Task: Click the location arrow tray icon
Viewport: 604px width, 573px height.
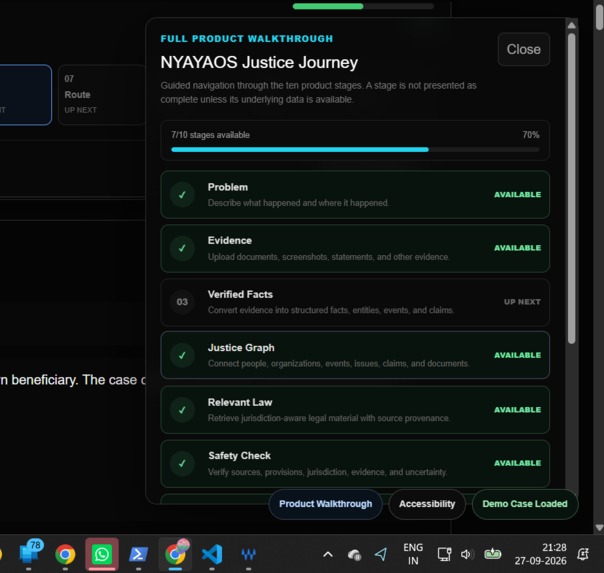Action: pos(381,555)
